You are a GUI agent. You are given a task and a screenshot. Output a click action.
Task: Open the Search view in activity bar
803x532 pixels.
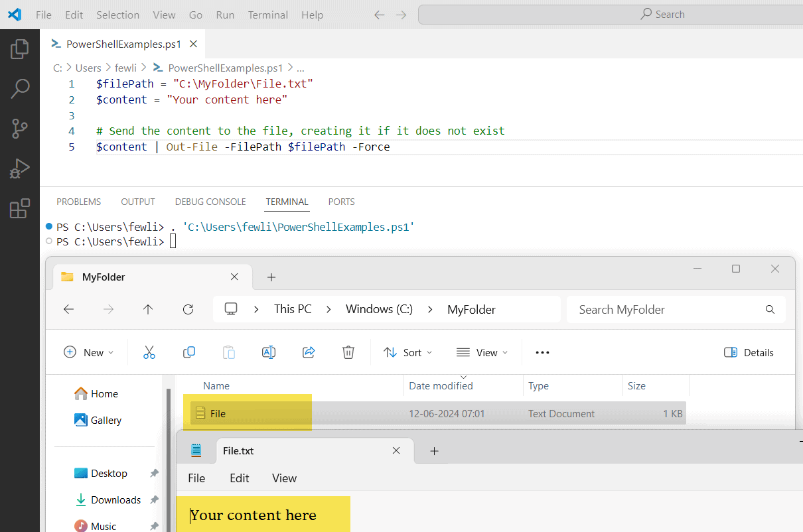[x=20, y=88]
